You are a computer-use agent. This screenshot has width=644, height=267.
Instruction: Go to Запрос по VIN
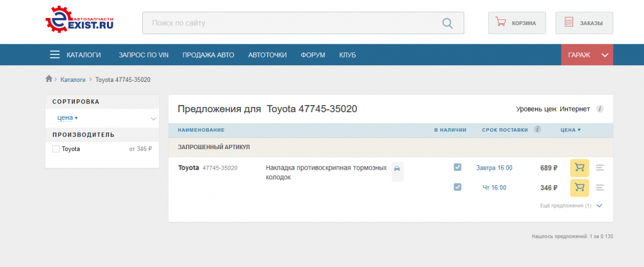(x=143, y=55)
